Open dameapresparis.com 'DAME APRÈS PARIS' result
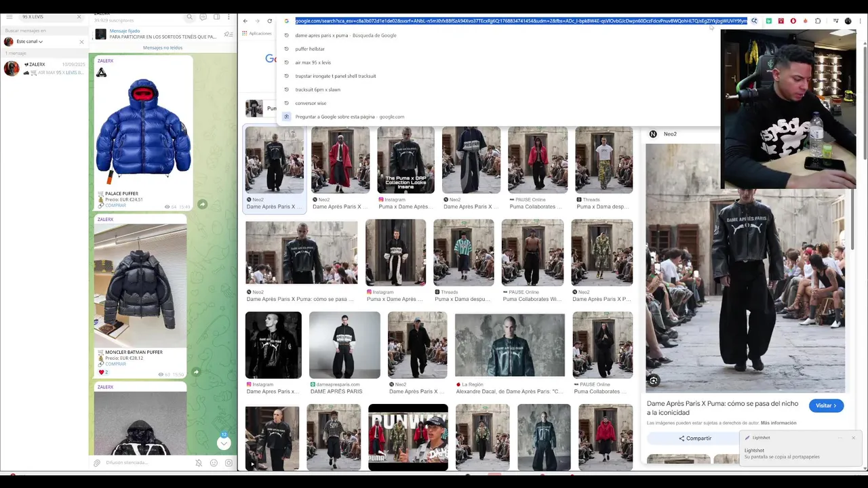 (344, 345)
